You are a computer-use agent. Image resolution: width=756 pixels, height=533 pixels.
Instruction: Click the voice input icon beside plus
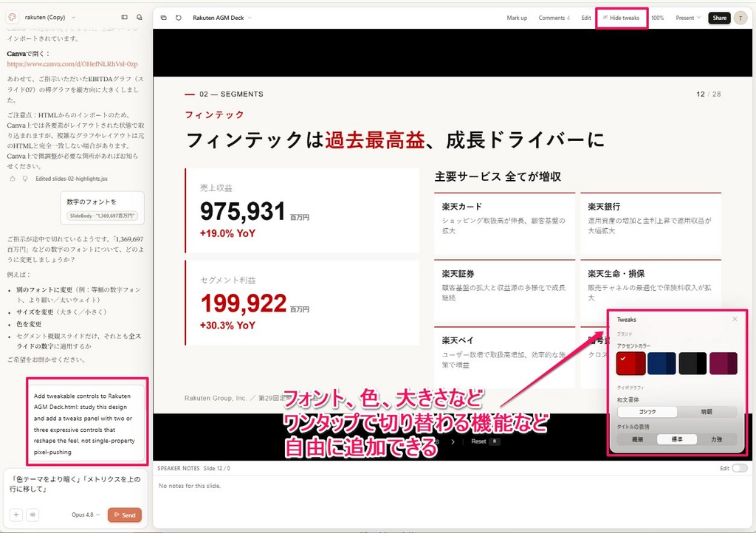(x=32, y=515)
